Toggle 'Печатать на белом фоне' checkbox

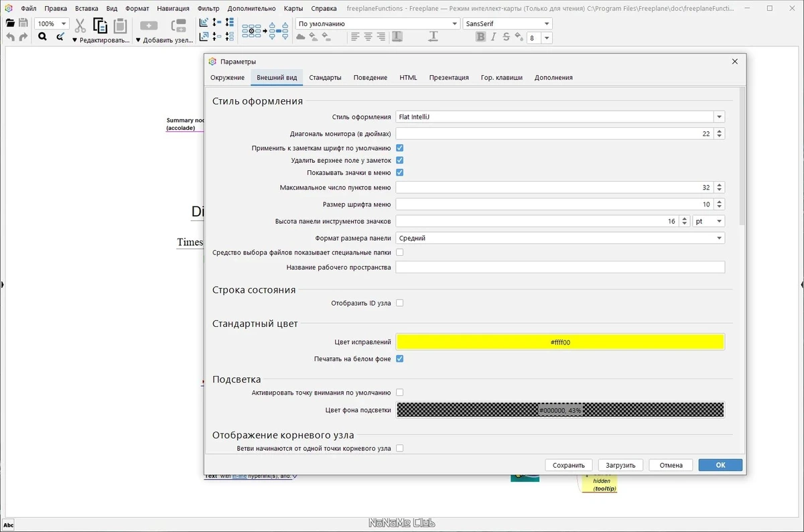coord(399,358)
